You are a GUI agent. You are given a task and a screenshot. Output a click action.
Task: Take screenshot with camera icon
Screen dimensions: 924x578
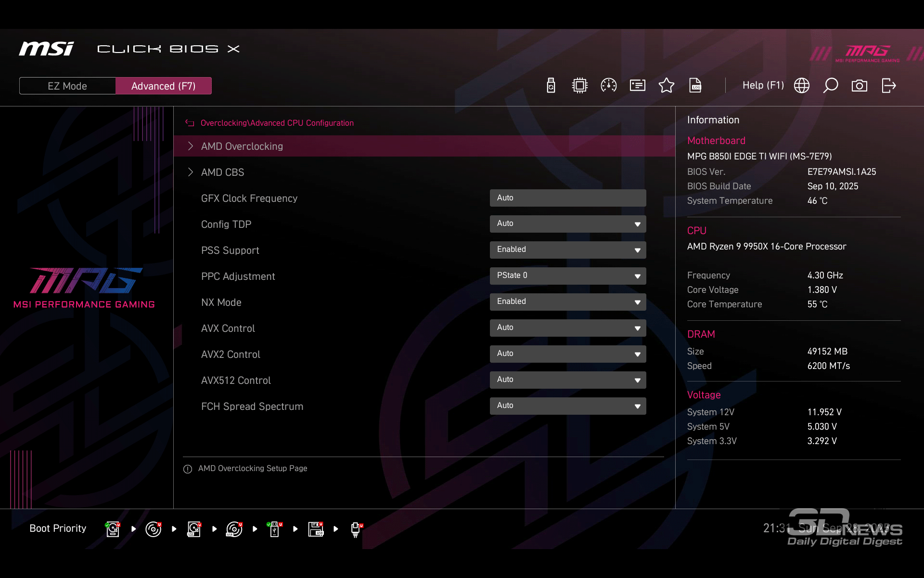pyautogui.click(x=859, y=86)
